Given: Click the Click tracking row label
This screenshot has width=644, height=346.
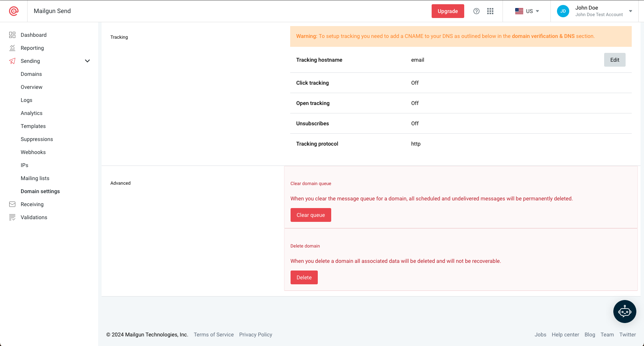Looking at the screenshot, I should (312, 83).
